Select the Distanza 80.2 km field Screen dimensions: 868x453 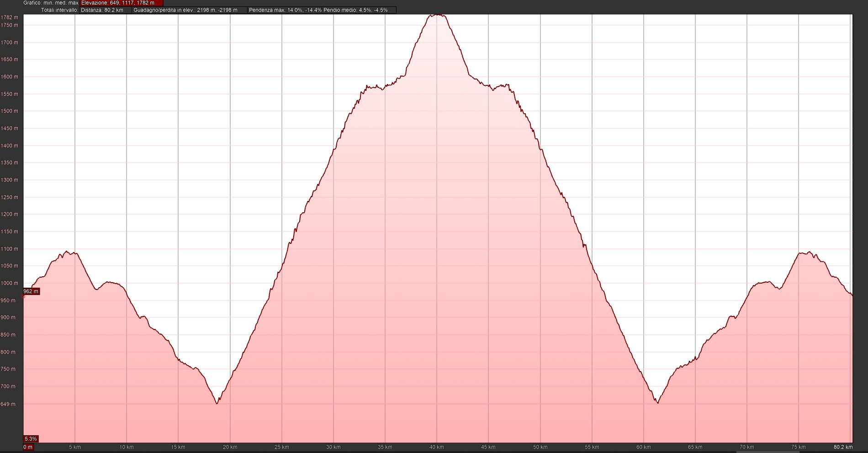click(x=106, y=10)
